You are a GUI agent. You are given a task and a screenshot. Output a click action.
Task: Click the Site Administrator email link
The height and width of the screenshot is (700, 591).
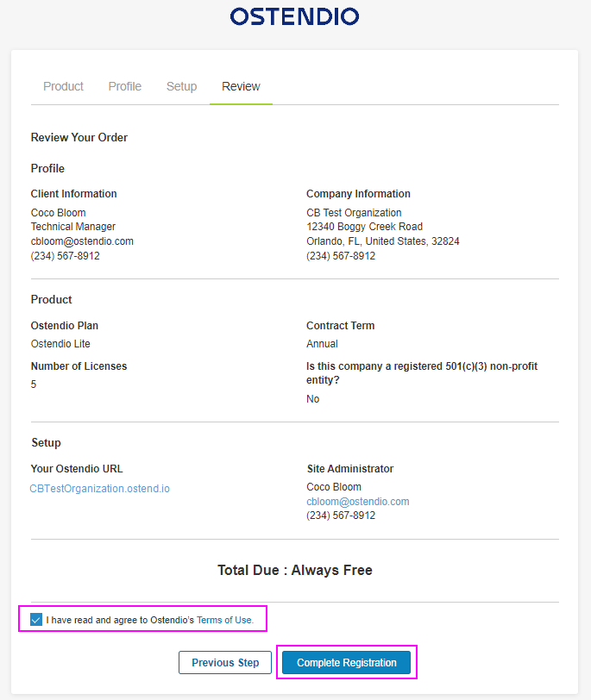358,502
